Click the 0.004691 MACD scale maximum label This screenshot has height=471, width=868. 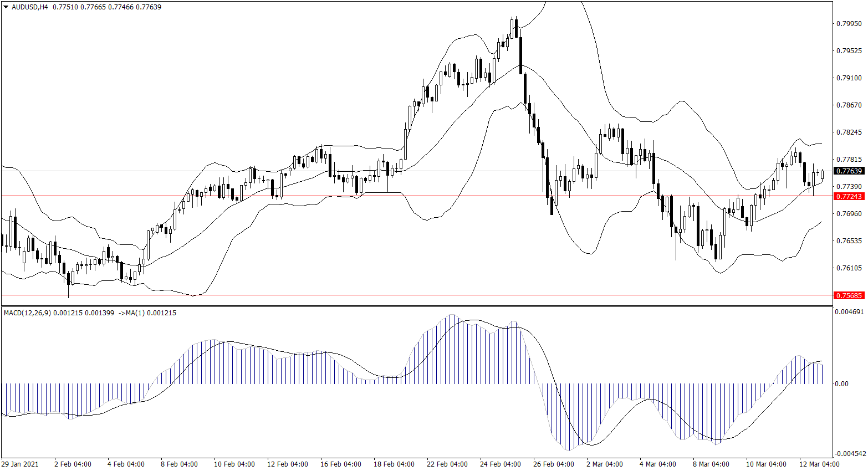pyautogui.click(x=849, y=313)
